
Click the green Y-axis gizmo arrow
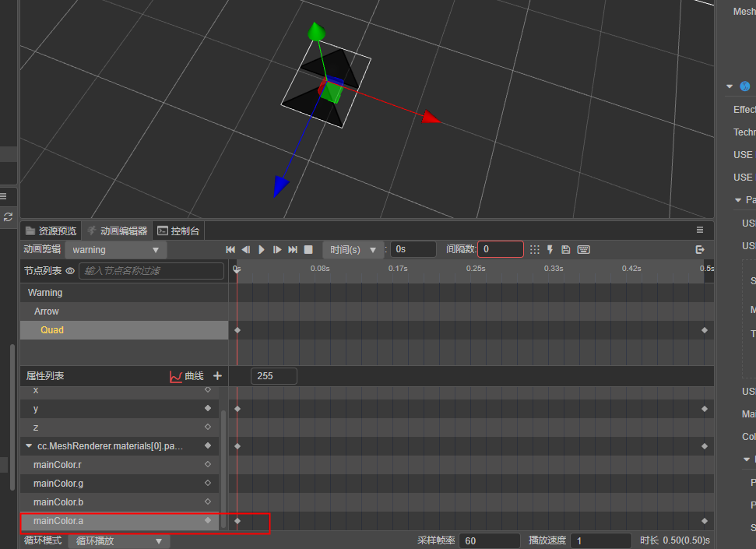click(316, 31)
